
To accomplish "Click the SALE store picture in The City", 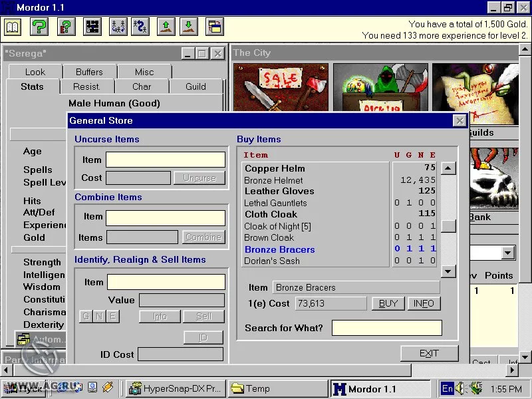I will point(281,87).
